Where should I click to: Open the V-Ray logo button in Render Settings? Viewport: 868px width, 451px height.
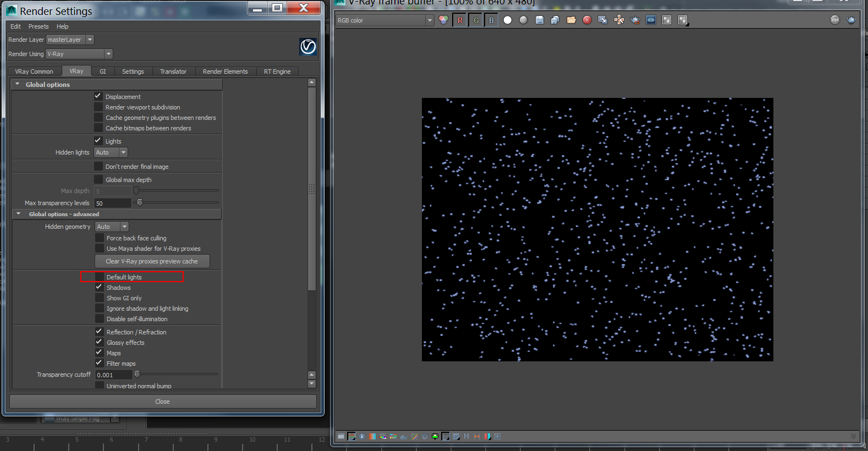click(307, 47)
